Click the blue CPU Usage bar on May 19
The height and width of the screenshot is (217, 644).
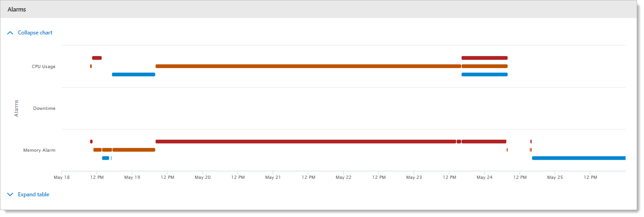click(134, 74)
